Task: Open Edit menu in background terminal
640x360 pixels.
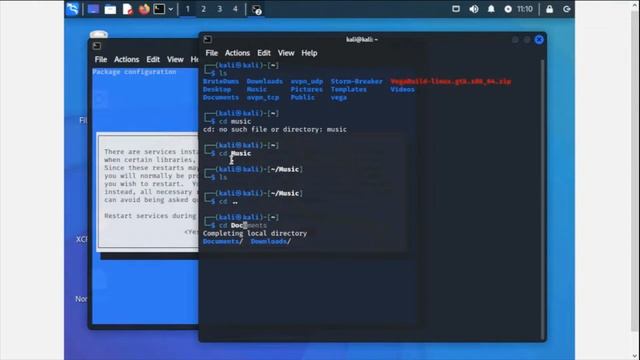Action: tap(153, 59)
